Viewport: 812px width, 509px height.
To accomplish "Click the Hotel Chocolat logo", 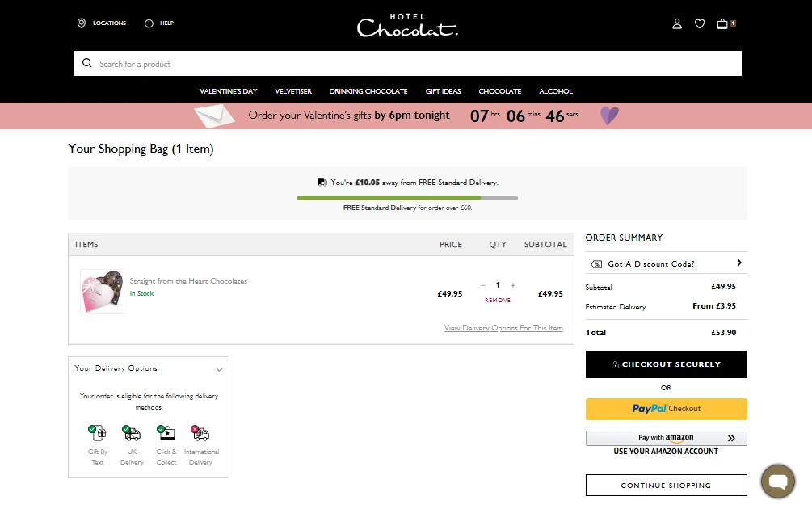I will coord(407,26).
